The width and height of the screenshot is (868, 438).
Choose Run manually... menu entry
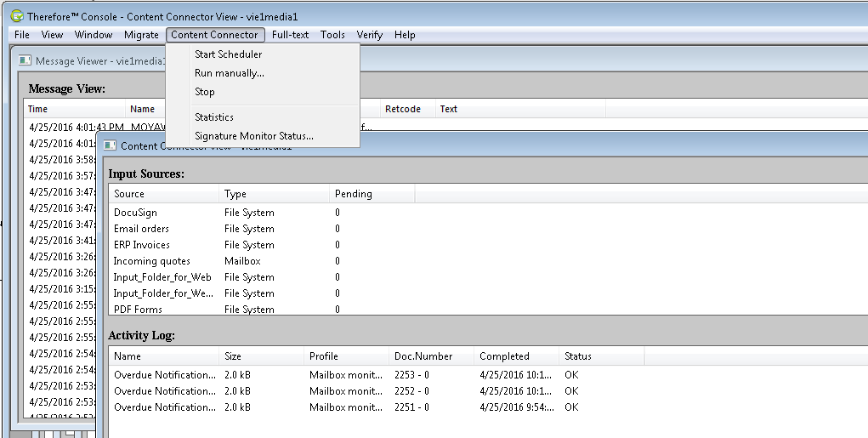tap(263, 73)
